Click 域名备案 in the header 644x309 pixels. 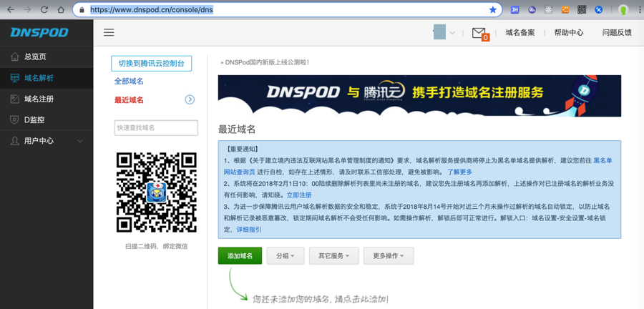tap(520, 33)
